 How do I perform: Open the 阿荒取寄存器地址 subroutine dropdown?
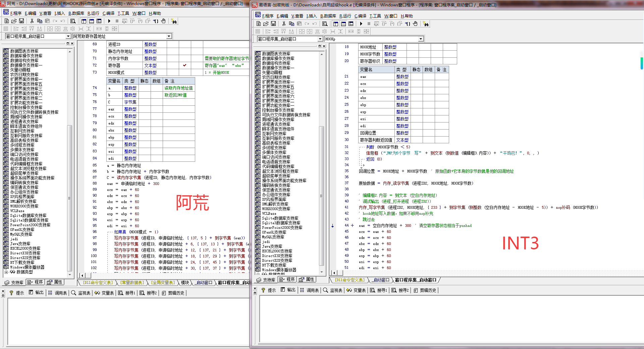click(169, 36)
